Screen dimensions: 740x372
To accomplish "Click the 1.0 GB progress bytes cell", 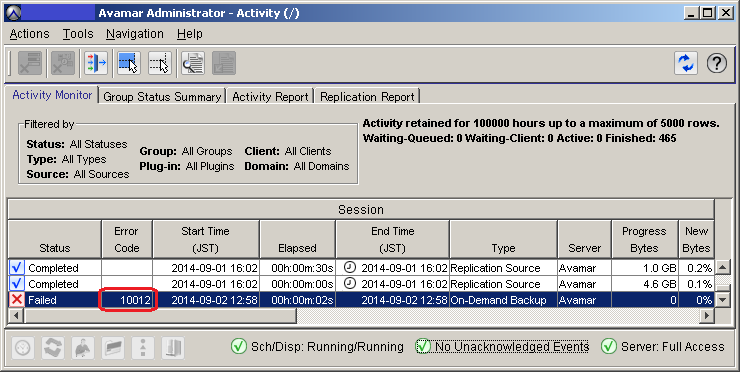I will 645,268.
